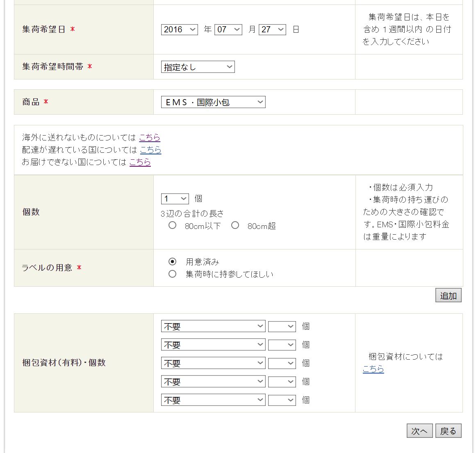Image resolution: width=476 pixels, height=453 pixels.
Task: Open the pickup month dropdown showing 07
Action: [x=228, y=29]
